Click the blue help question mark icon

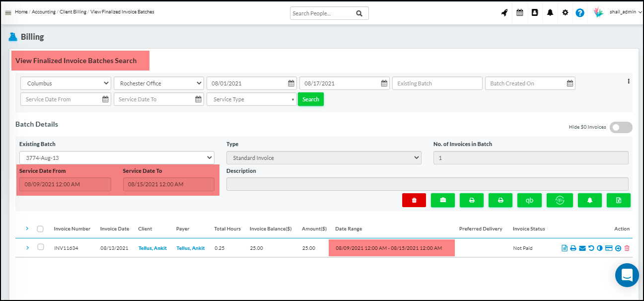click(580, 13)
